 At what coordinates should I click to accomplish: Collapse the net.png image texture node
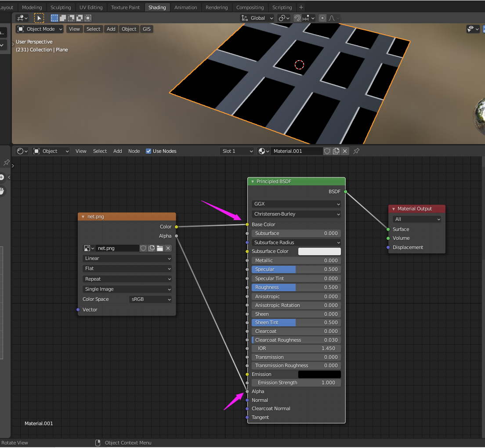[x=83, y=217]
